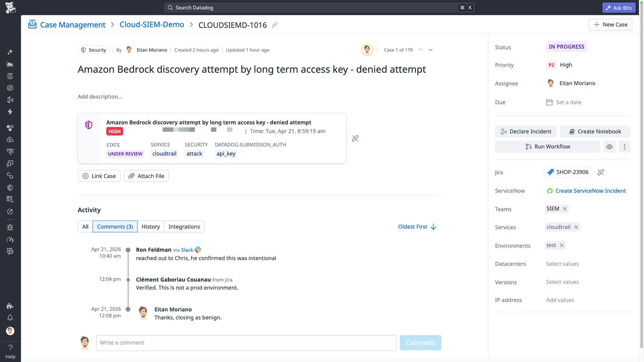Switch to the All activity tab
644x362 pixels.
click(x=85, y=226)
